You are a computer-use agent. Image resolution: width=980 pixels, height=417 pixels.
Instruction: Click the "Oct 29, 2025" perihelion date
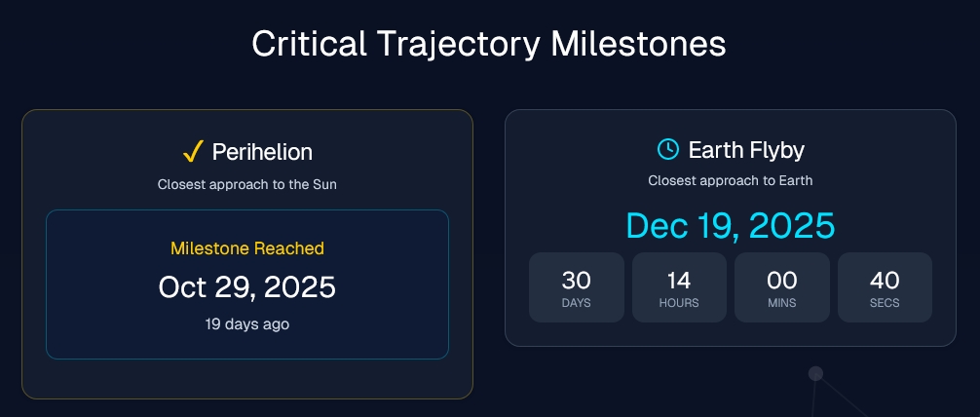coord(247,287)
